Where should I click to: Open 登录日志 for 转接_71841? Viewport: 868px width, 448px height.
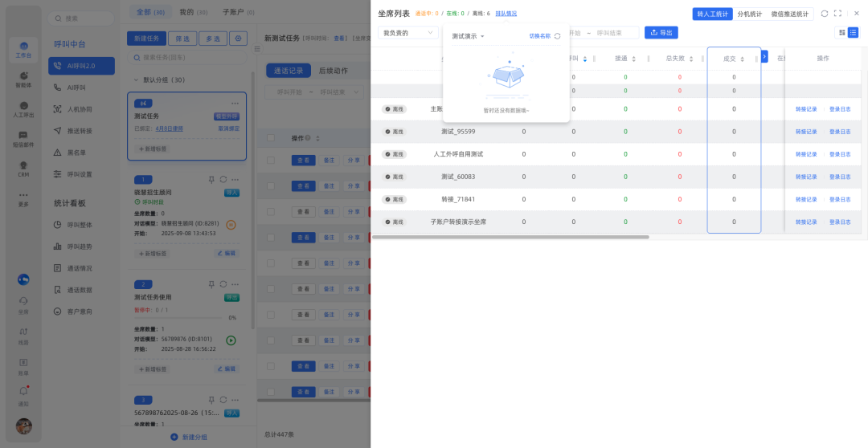840,199
